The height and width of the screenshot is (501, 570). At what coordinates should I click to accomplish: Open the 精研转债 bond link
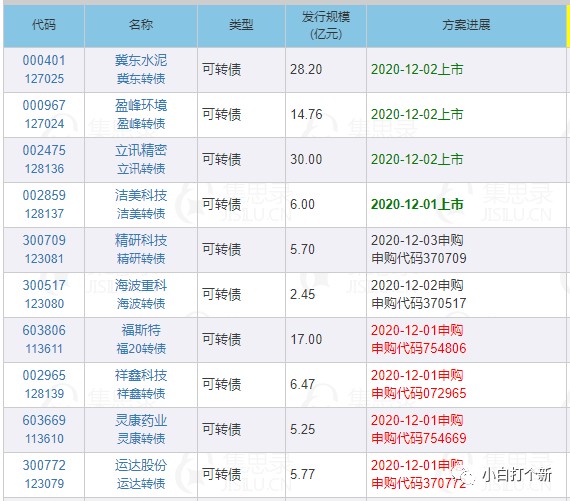pyautogui.click(x=141, y=258)
